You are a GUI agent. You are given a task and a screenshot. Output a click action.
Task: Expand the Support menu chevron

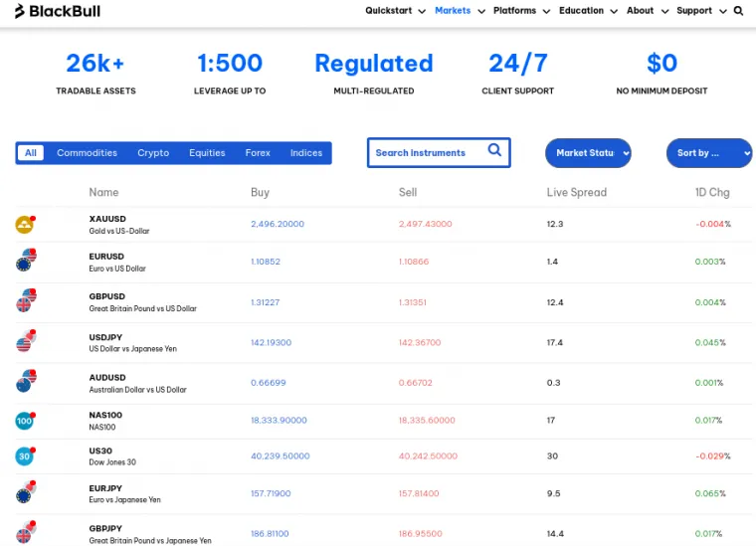coord(723,12)
